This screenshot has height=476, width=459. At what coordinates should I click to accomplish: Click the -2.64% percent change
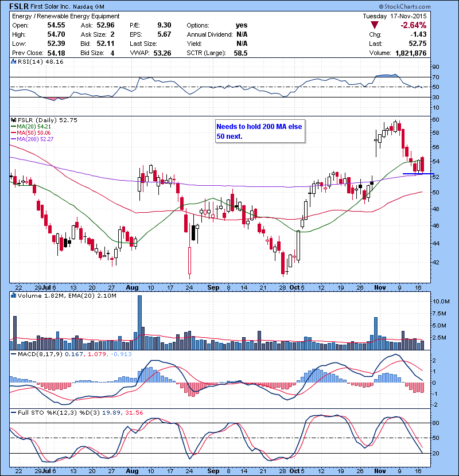pyautogui.click(x=414, y=25)
